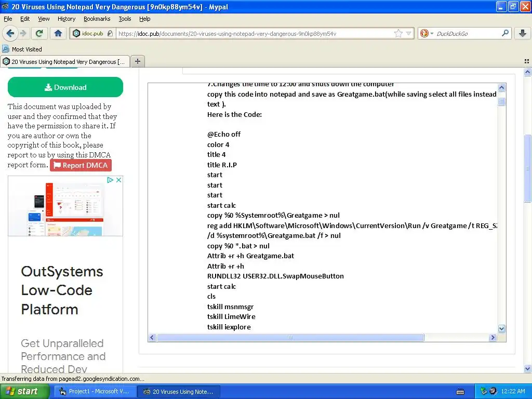Viewport: 532px width, 399px height.
Task: Click the idoc.pub site identity icon
Action: (x=77, y=33)
